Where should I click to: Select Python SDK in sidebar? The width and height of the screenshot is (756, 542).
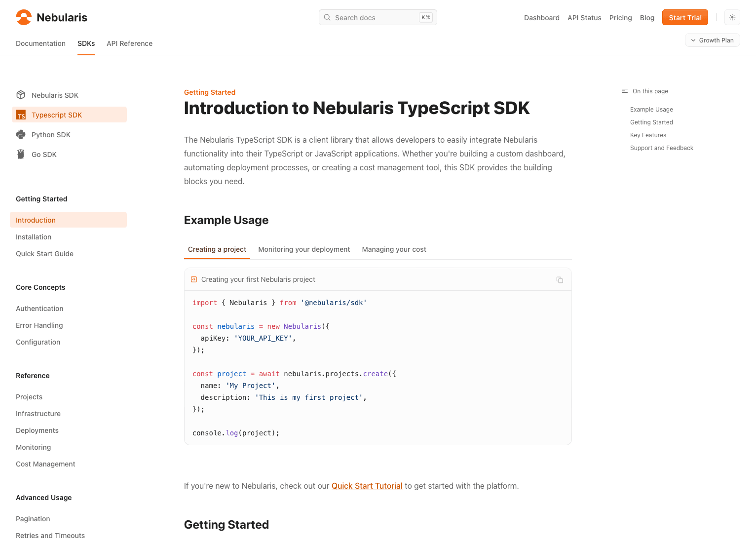point(69,134)
